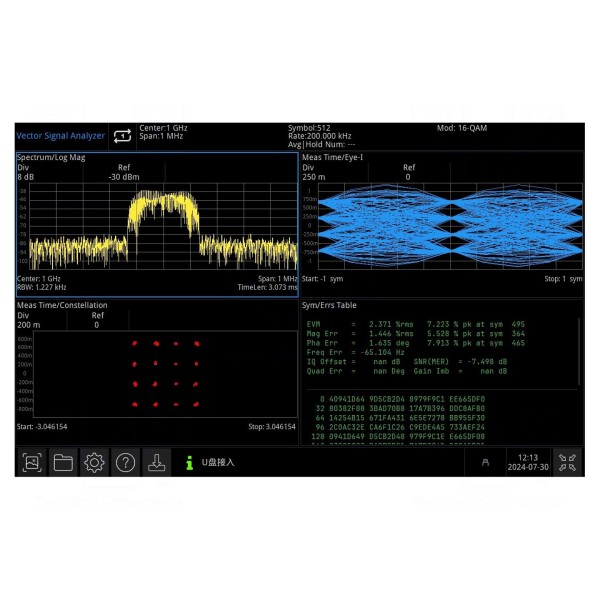The width and height of the screenshot is (600, 600).
Task: Select the Meas Time/Eye-I window title
Action: tap(332, 157)
